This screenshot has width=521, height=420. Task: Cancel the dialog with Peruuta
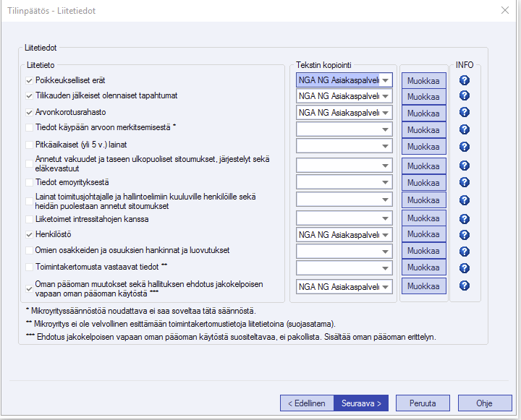(422, 403)
